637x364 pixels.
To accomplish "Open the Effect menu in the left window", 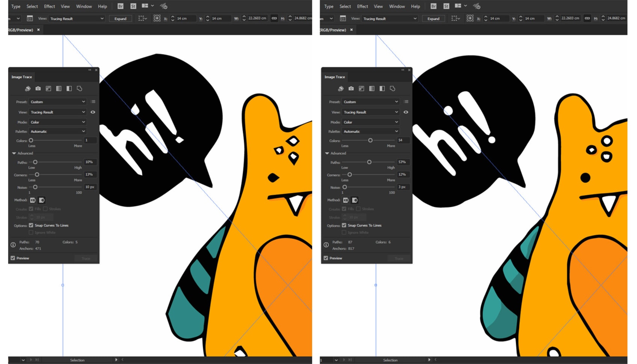I will click(x=49, y=6).
